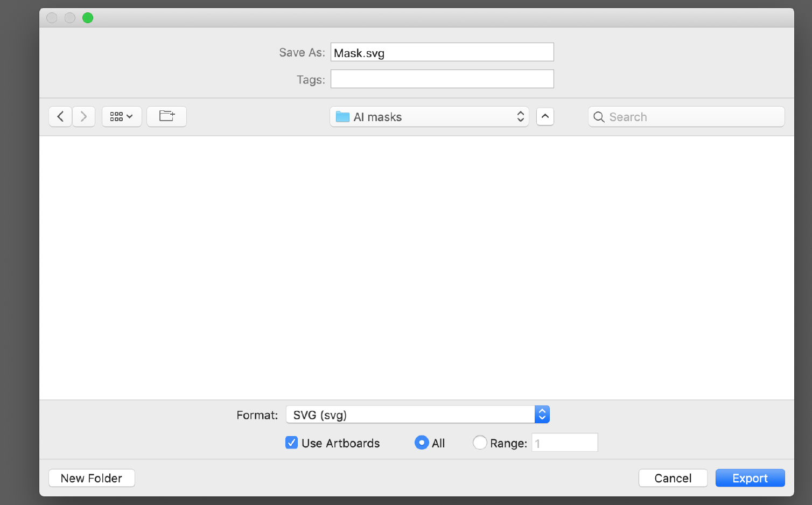
Task: Toggle the Use Artboards checkbox
Action: [291, 443]
